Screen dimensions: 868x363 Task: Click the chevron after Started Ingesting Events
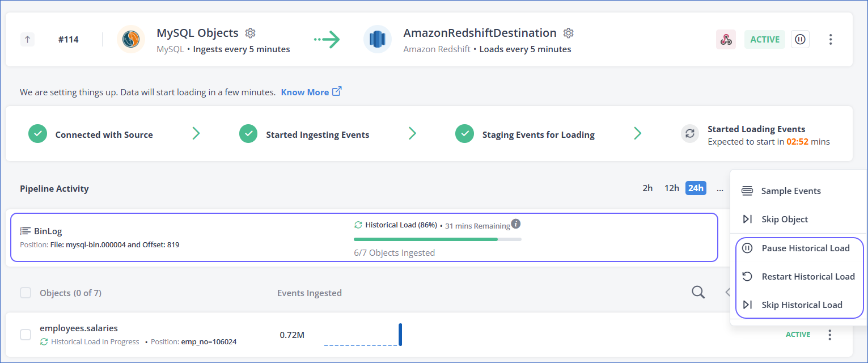(412, 134)
